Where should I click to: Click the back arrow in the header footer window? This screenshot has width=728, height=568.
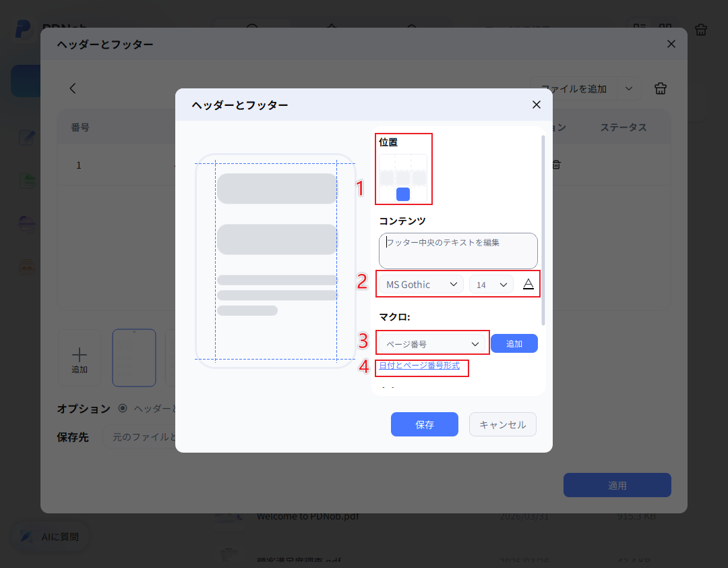[x=73, y=88]
